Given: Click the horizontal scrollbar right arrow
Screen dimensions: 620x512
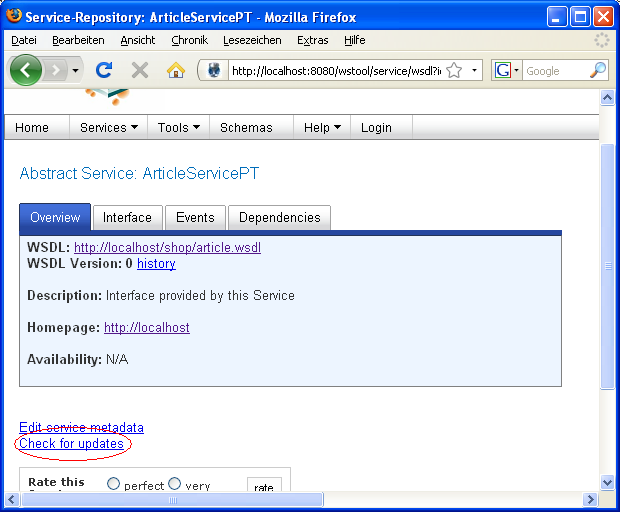Looking at the screenshot, I should (590, 499).
